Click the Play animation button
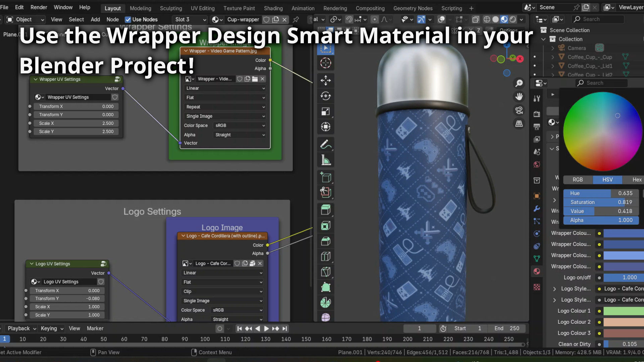The height and width of the screenshot is (362, 644). 266,328
